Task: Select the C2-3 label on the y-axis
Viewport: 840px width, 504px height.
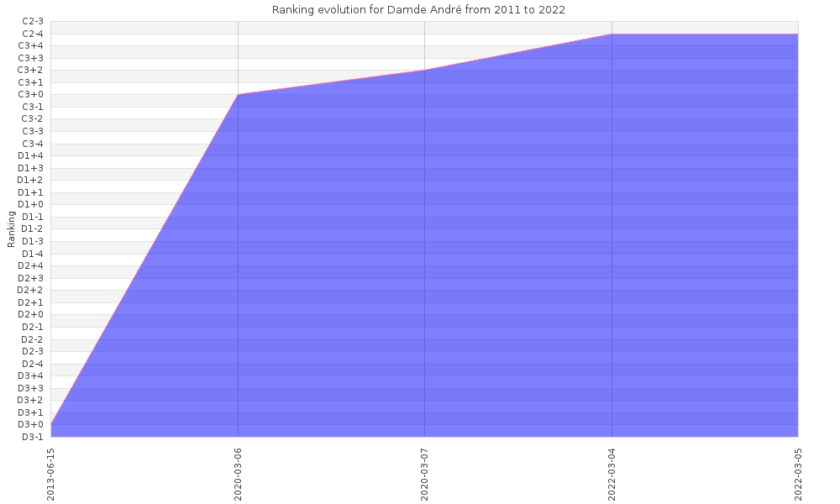Action: (x=32, y=21)
